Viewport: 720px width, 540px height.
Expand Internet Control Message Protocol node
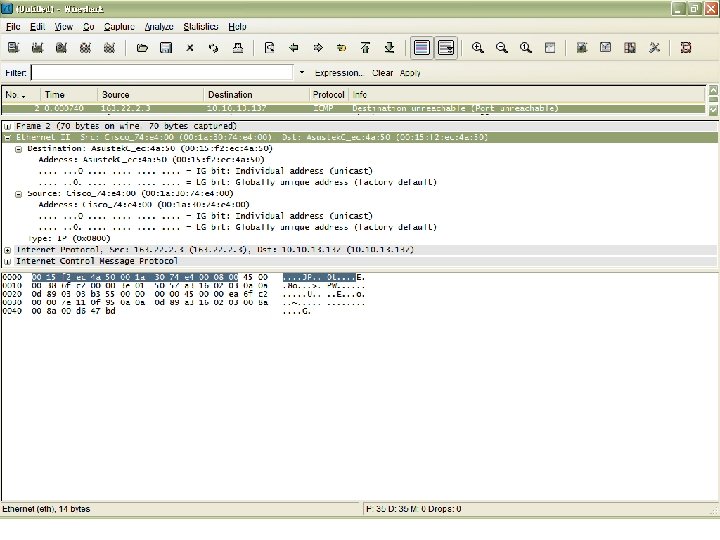point(7,261)
